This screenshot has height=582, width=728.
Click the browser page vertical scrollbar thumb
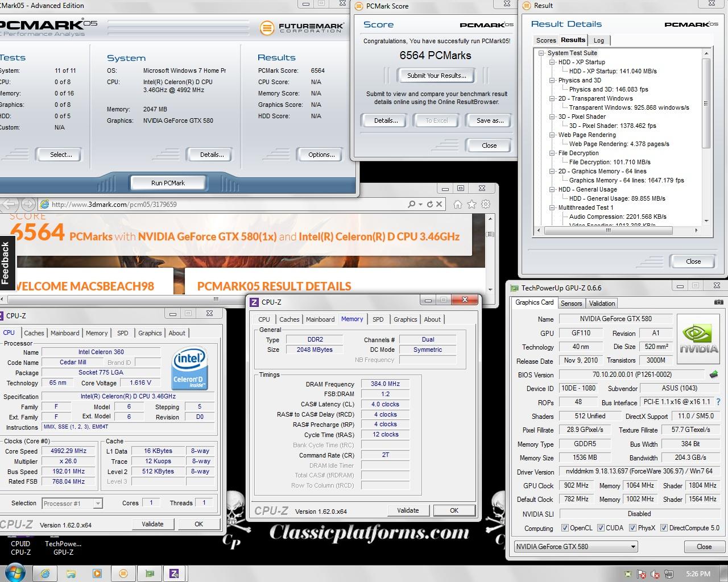[x=490, y=234]
